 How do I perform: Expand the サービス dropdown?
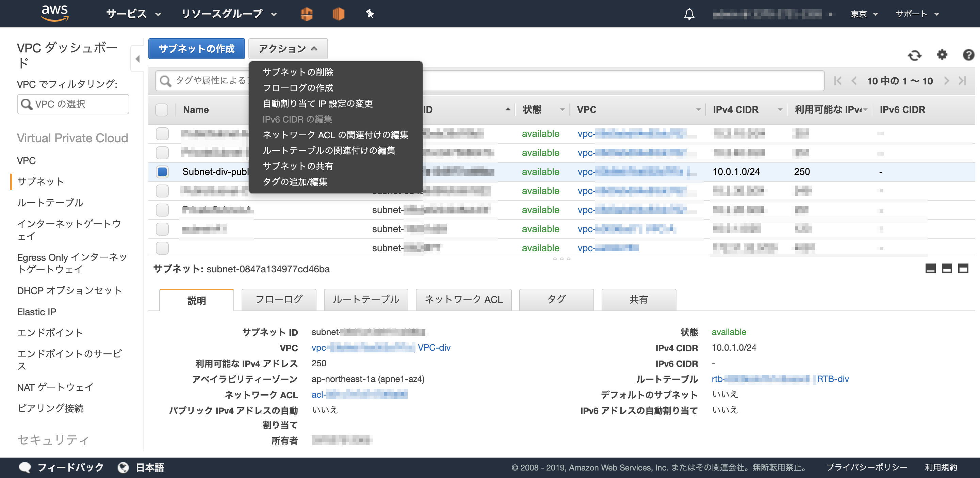pos(133,14)
